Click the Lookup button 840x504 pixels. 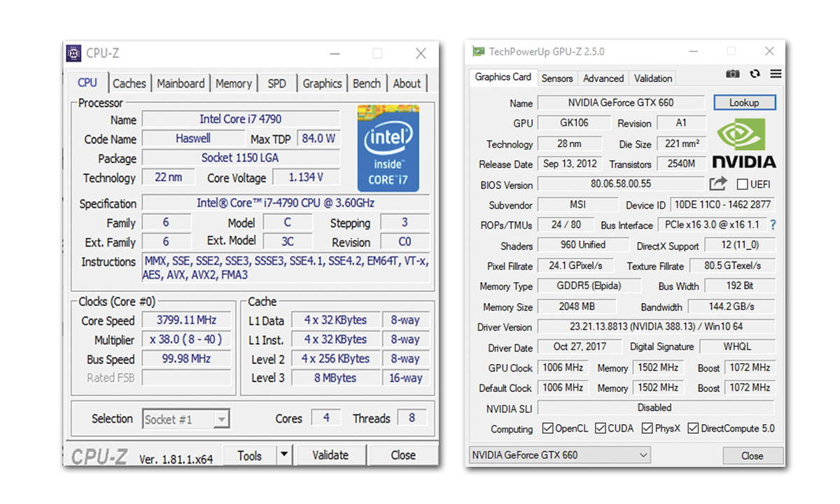tap(744, 102)
